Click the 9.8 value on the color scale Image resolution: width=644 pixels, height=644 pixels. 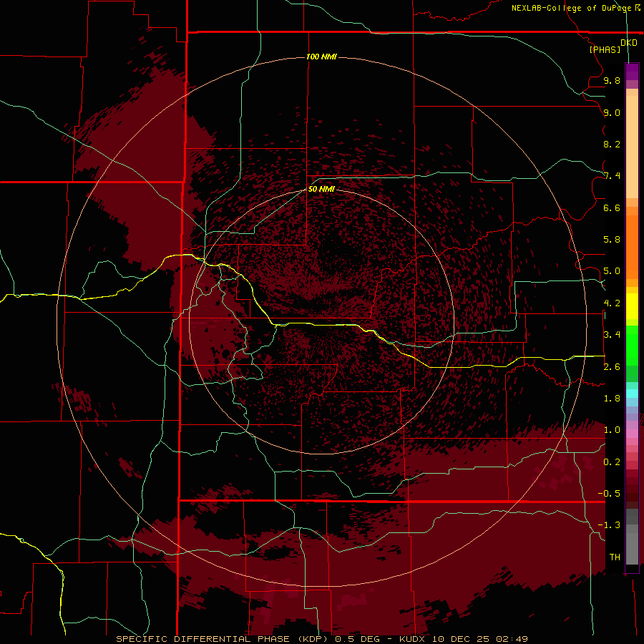click(612, 80)
